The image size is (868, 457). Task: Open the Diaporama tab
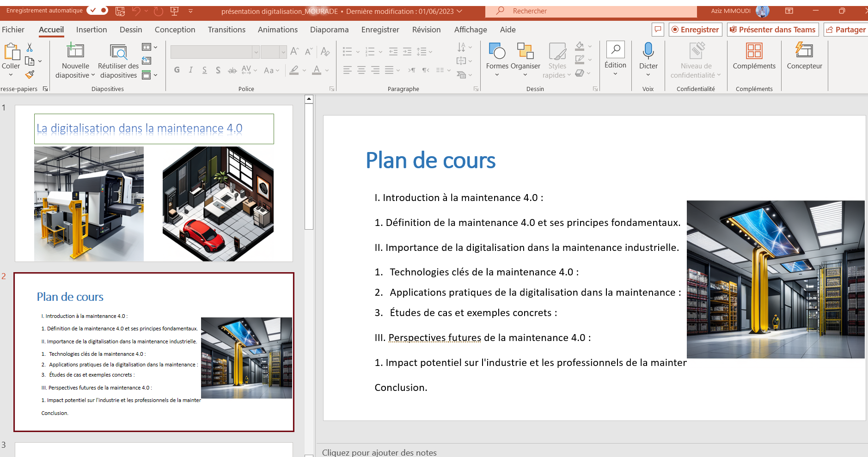329,30
